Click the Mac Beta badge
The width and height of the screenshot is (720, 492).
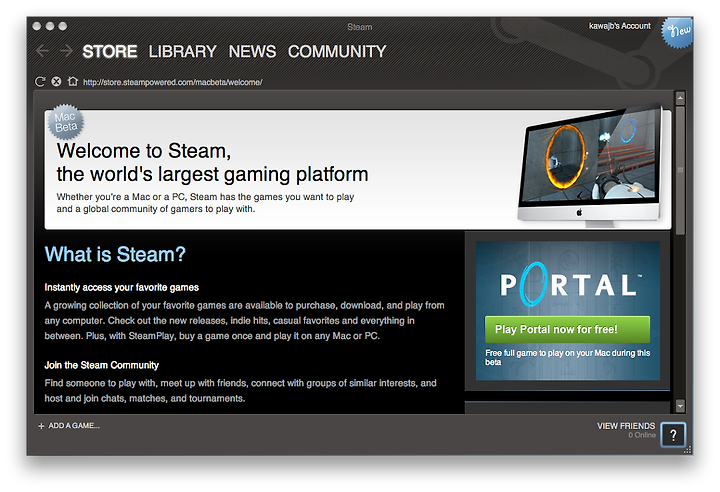coord(66,122)
